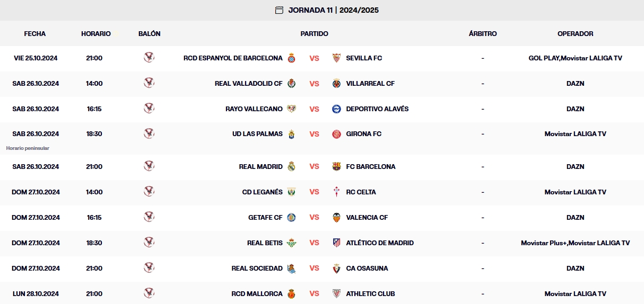
Task: Click the OPERADOR column header
Action: point(575,34)
